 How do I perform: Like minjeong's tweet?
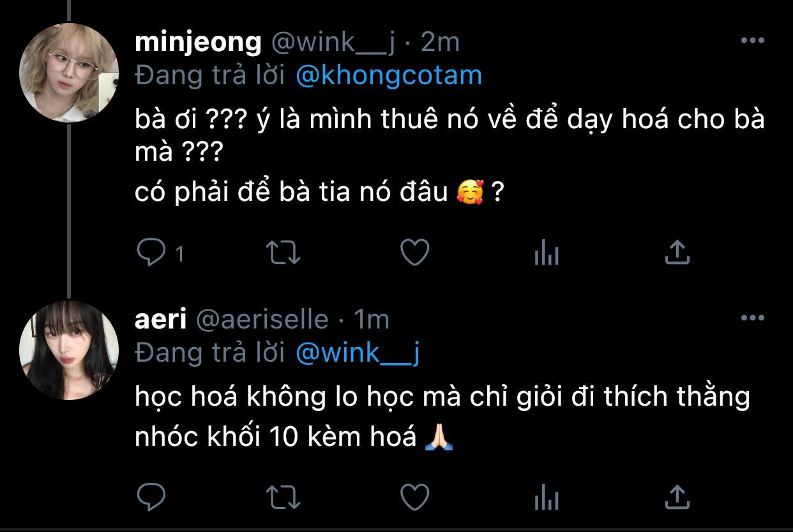(x=414, y=253)
